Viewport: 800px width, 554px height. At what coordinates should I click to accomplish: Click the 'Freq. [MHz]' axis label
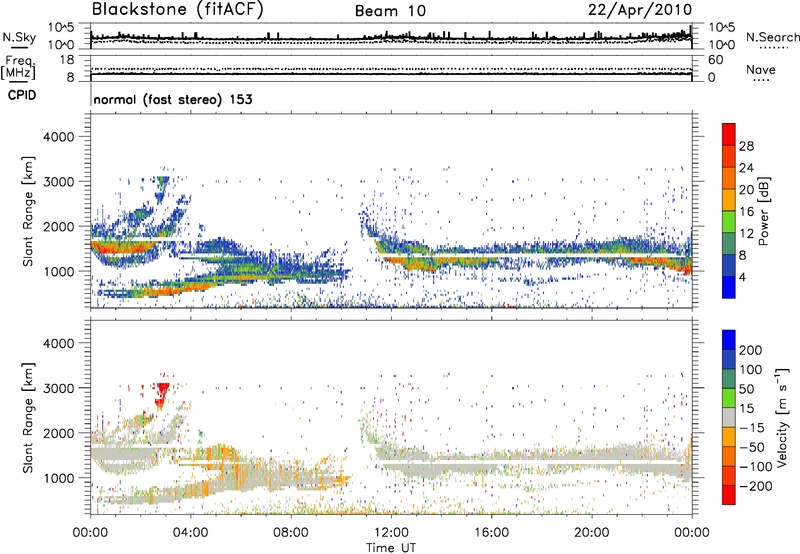(x=18, y=67)
